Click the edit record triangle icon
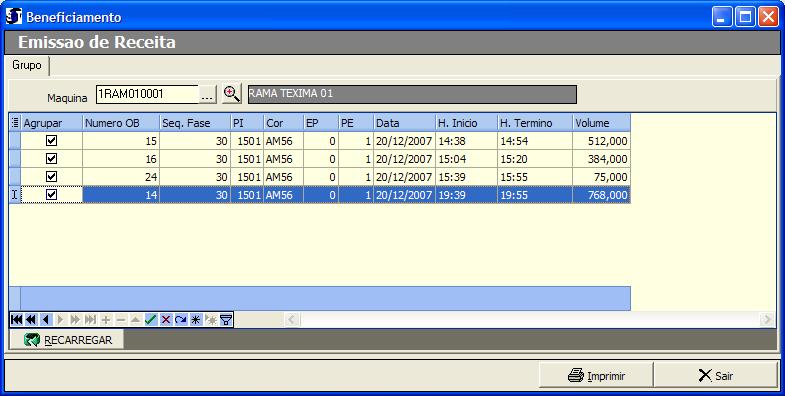Viewport: 785px width, 396px height. click(136, 320)
